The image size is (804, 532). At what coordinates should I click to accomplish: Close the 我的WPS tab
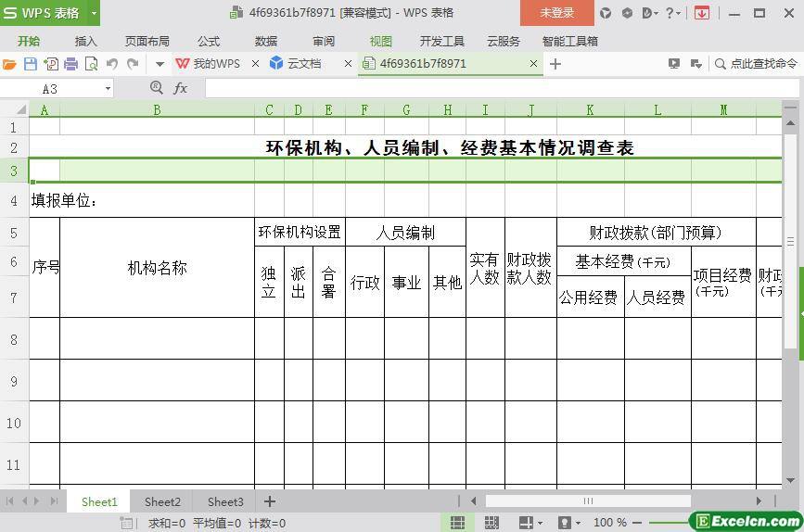(255, 64)
